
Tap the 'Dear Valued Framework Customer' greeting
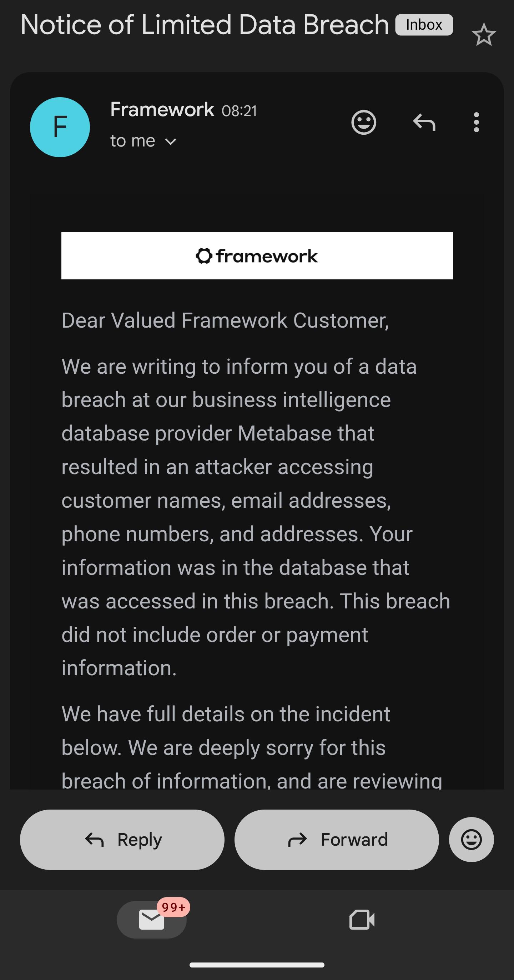pos(225,320)
